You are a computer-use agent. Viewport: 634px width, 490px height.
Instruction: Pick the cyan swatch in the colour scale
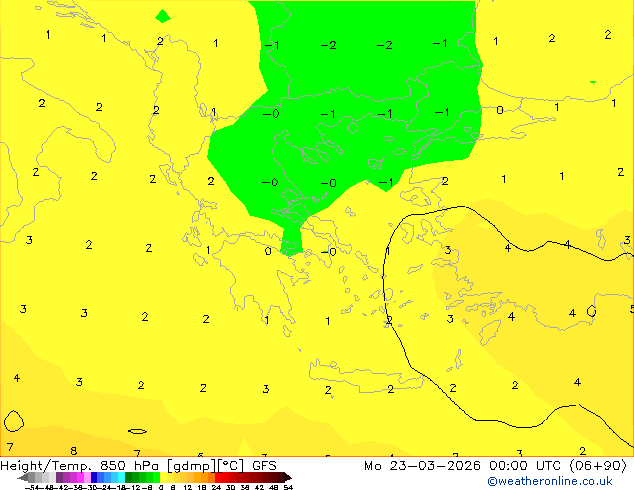pyautogui.click(x=121, y=477)
